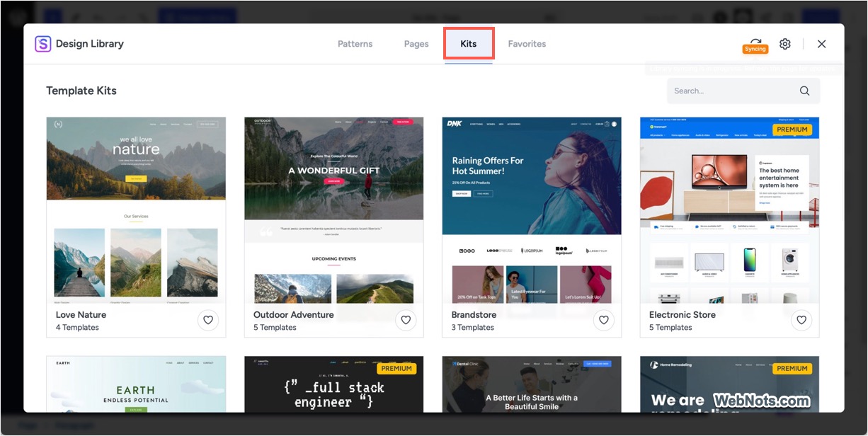This screenshot has height=436, width=868.
Task: Open the Electronic Store kit thumbnail
Action: pos(729,210)
